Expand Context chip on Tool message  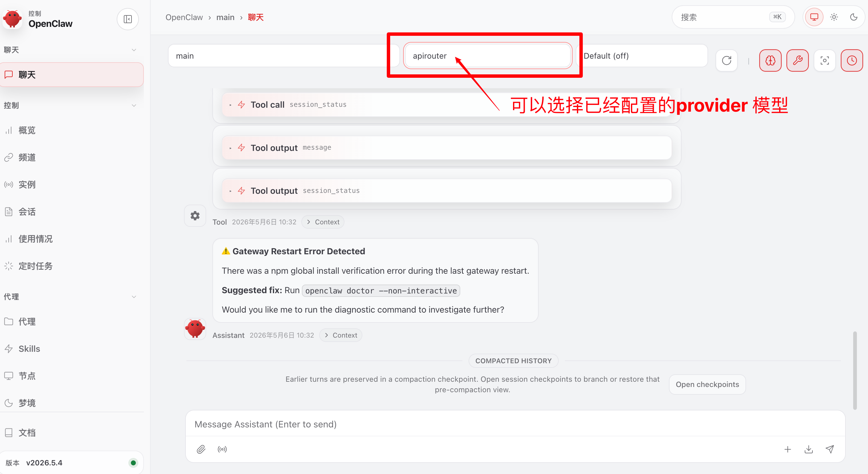pos(323,222)
